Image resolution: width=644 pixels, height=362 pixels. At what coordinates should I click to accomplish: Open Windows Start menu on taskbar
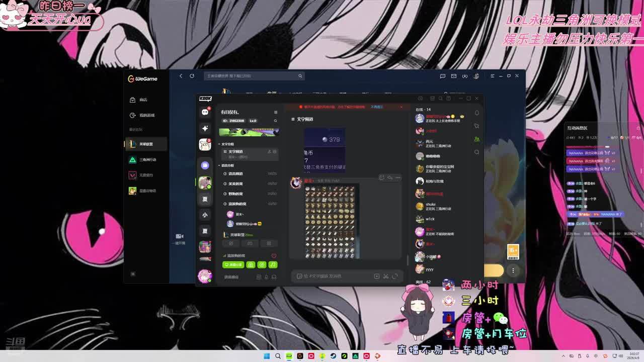pos(267,356)
